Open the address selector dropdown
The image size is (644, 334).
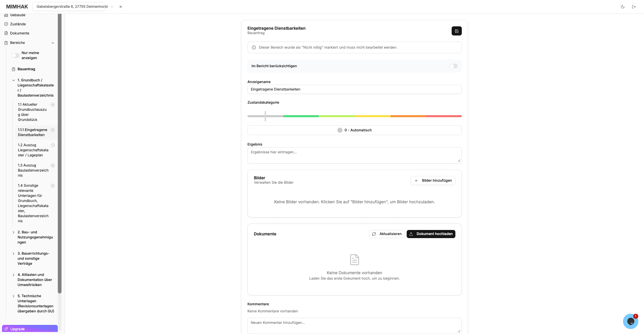point(69,7)
